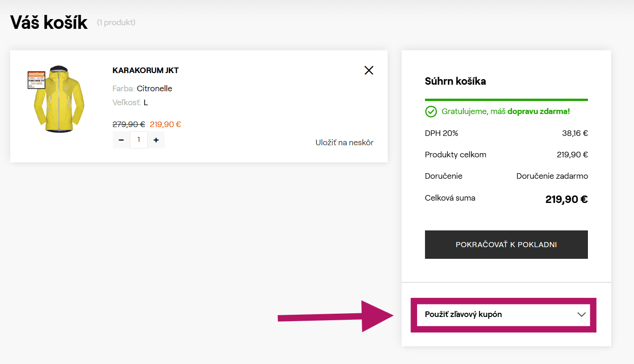Click the 'Súhrn košíka' heading
634x364 pixels.
455,81
